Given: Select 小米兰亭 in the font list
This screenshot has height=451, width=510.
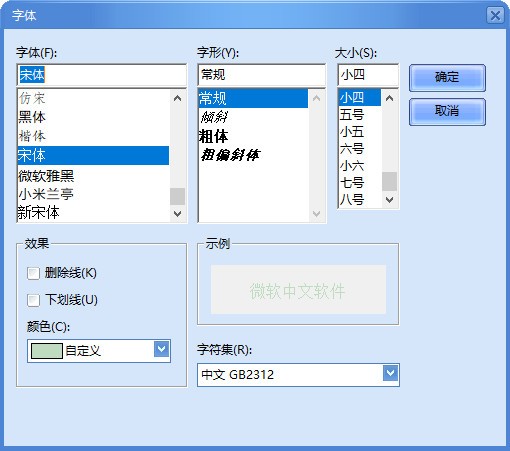Looking at the screenshot, I should [x=93, y=194].
